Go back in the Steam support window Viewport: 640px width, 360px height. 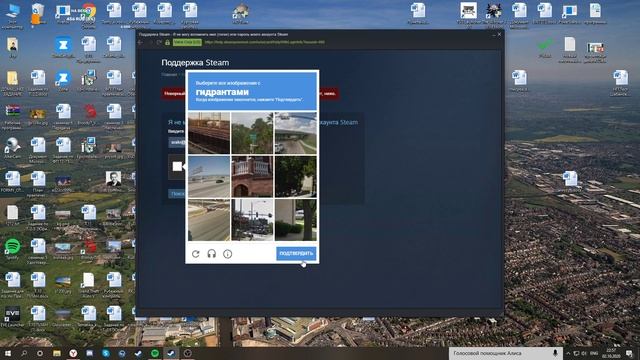tap(141, 42)
